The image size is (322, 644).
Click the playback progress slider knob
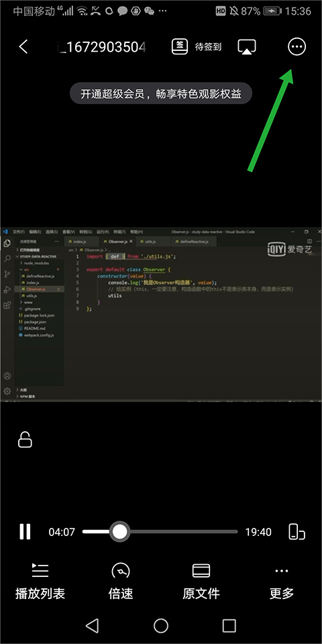point(119,531)
